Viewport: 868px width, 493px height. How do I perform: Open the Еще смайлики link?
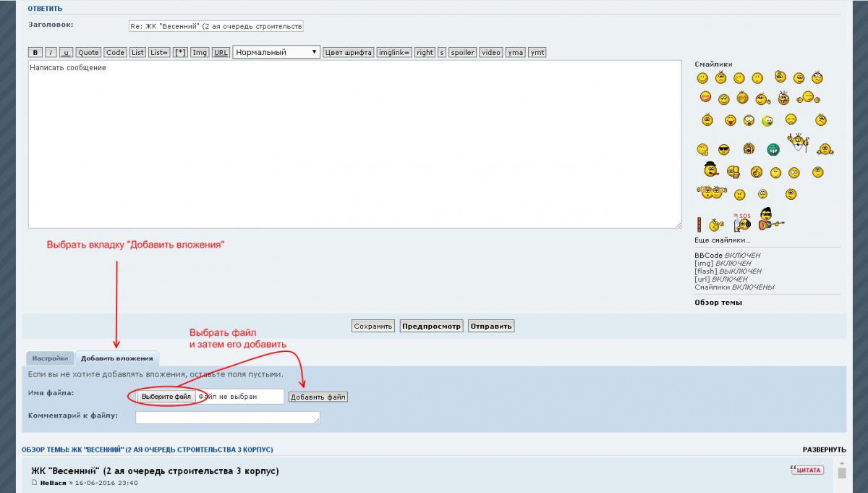click(722, 240)
